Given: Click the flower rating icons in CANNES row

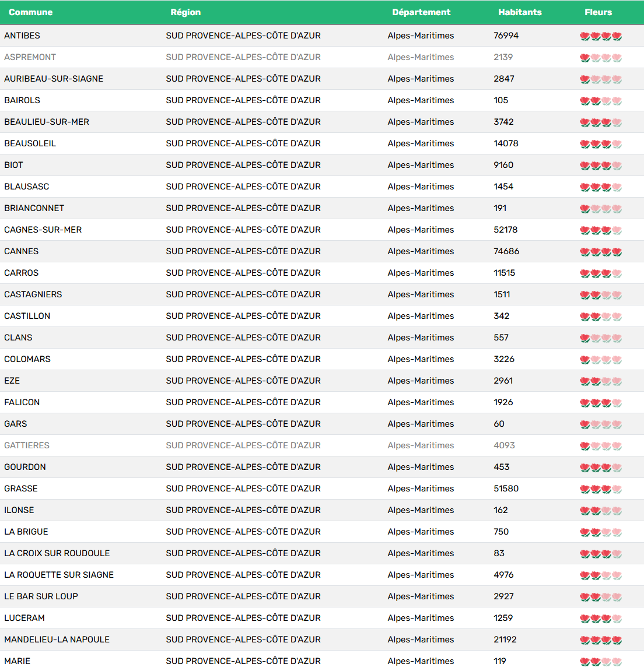Looking at the screenshot, I should pyautogui.click(x=600, y=252).
